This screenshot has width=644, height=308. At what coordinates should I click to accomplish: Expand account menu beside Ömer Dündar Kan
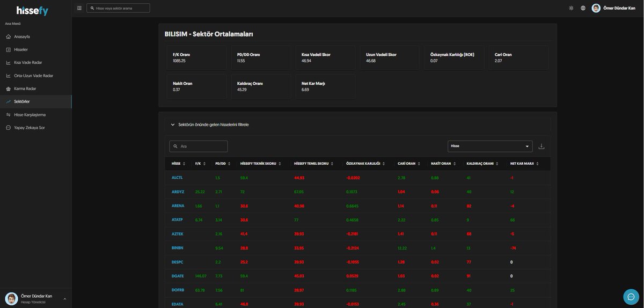[65, 299]
